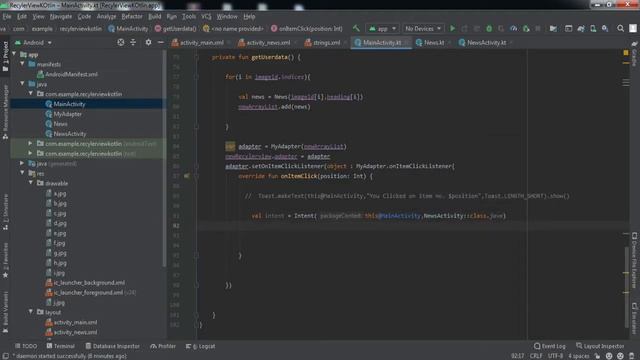Hide the Project panel with minus icon
640x360 pixels.
click(x=160, y=42)
